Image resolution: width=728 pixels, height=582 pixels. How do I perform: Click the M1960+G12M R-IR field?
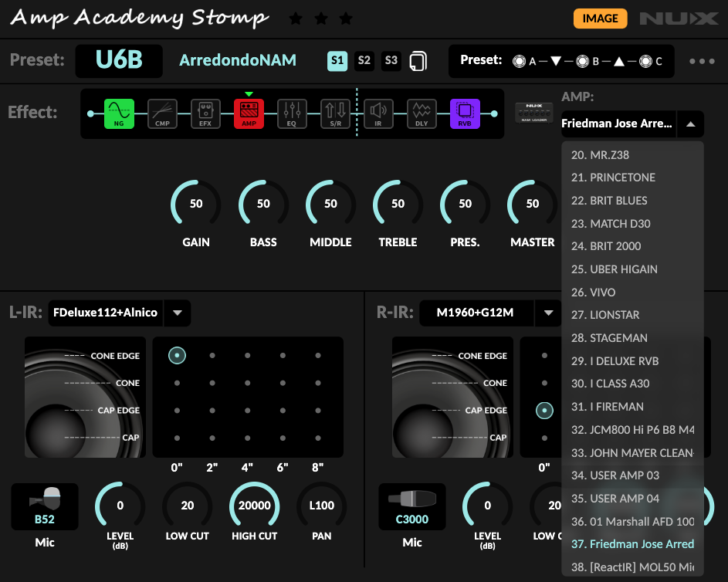coord(476,313)
